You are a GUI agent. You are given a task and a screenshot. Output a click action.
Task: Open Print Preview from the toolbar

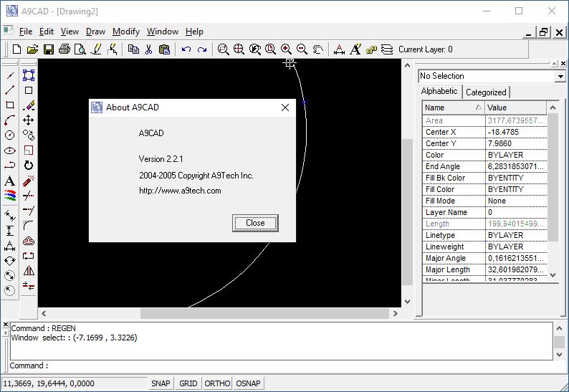point(80,49)
